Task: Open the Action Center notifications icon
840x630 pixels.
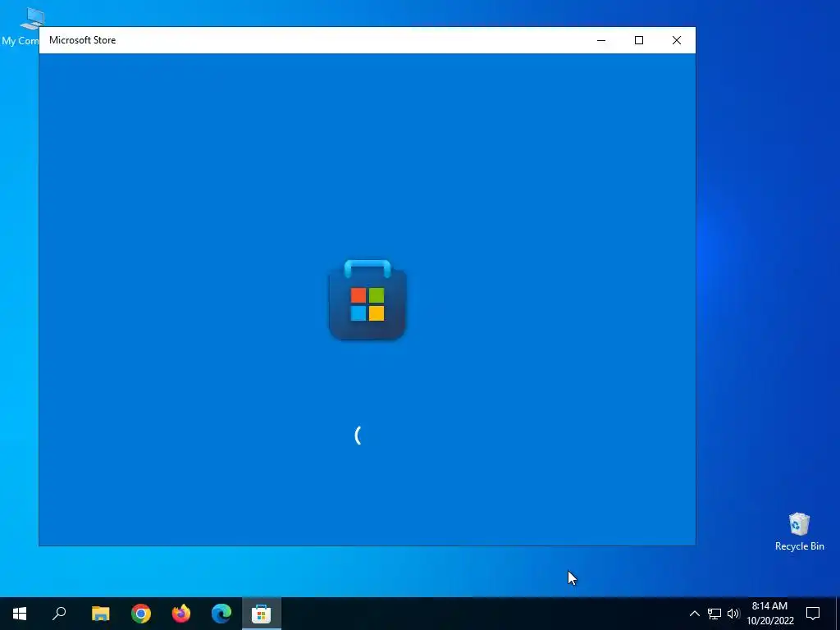Action: 813,614
